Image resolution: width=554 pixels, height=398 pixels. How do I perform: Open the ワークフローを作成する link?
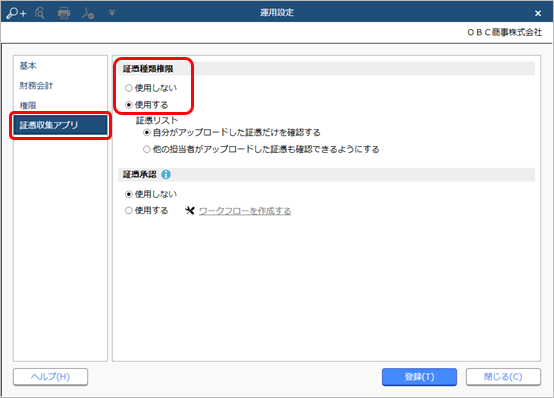[x=245, y=211]
